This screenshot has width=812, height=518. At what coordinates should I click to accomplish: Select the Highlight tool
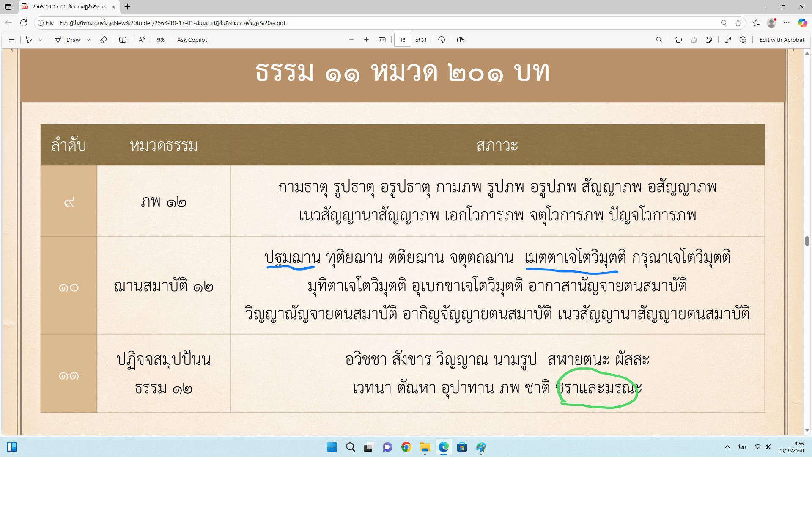pyautogui.click(x=29, y=40)
